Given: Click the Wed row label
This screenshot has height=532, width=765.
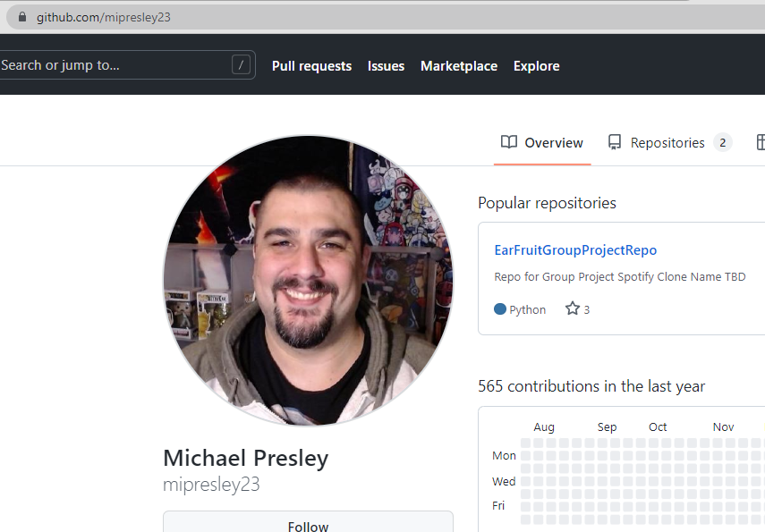Looking at the screenshot, I should (x=504, y=481).
